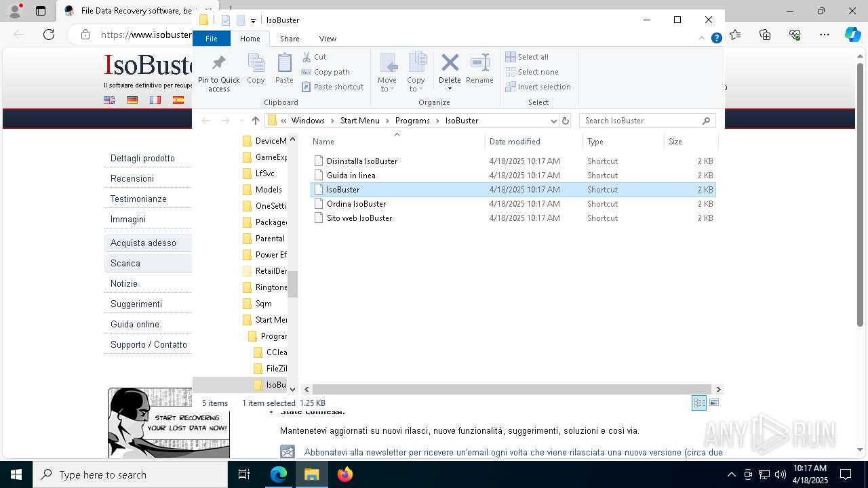The image size is (868, 488).
Task: Open Microsoft Edge from the taskbar
Action: [279, 474]
